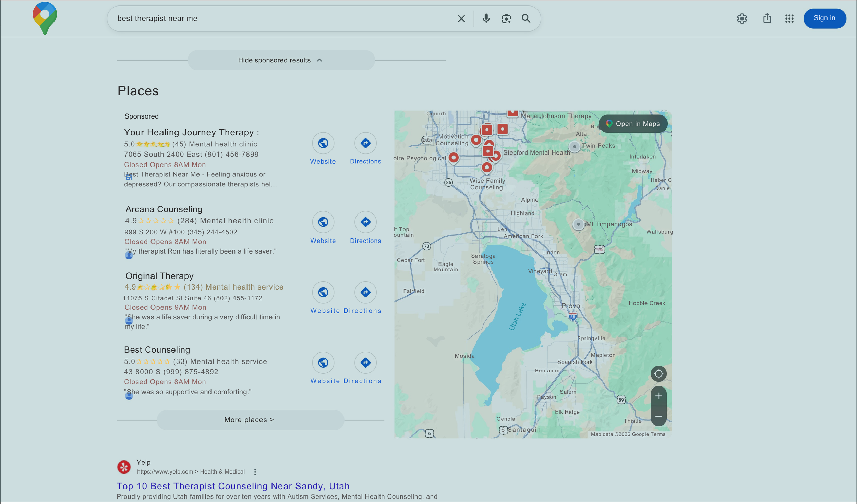Zoom out the map with the minus icon
Image resolution: width=857 pixels, height=504 pixels.
659,416
